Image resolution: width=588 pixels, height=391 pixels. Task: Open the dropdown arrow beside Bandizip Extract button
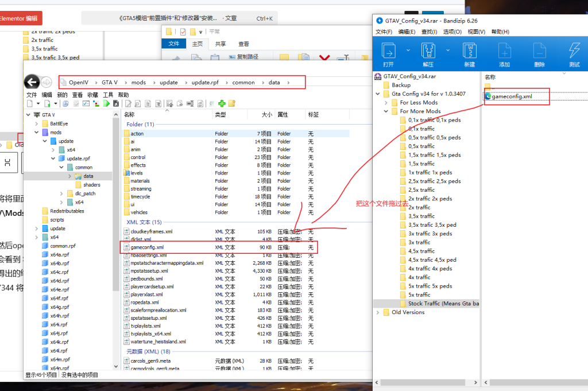448,50
